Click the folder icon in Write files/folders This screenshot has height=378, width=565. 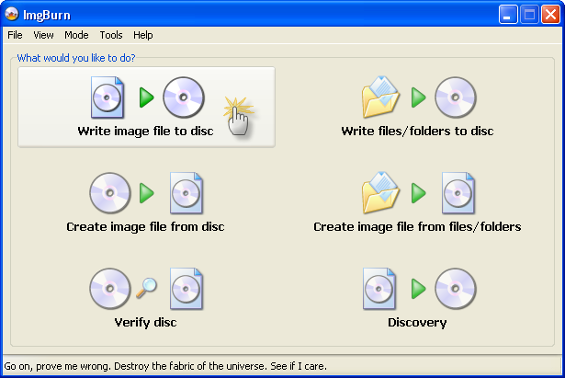(381, 97)
